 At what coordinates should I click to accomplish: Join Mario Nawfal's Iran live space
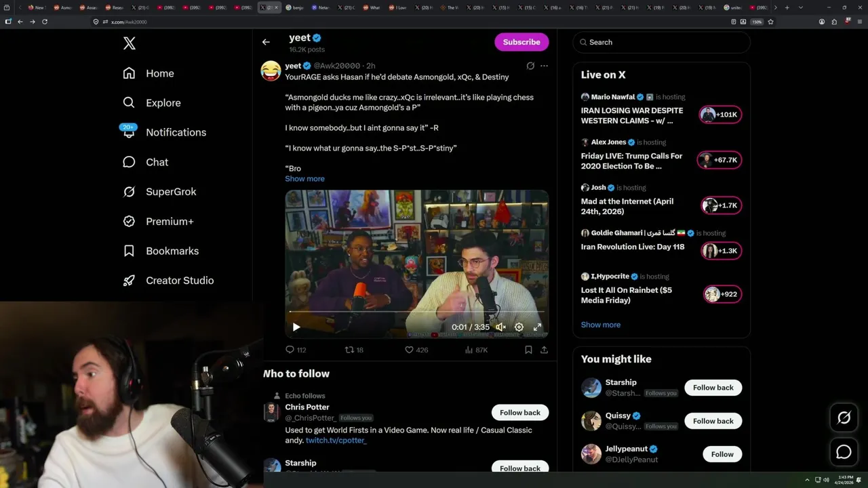tap(632, 115)
